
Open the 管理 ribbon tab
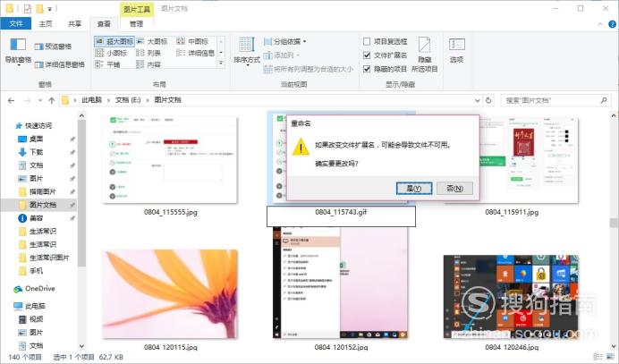tap(136, 23)
